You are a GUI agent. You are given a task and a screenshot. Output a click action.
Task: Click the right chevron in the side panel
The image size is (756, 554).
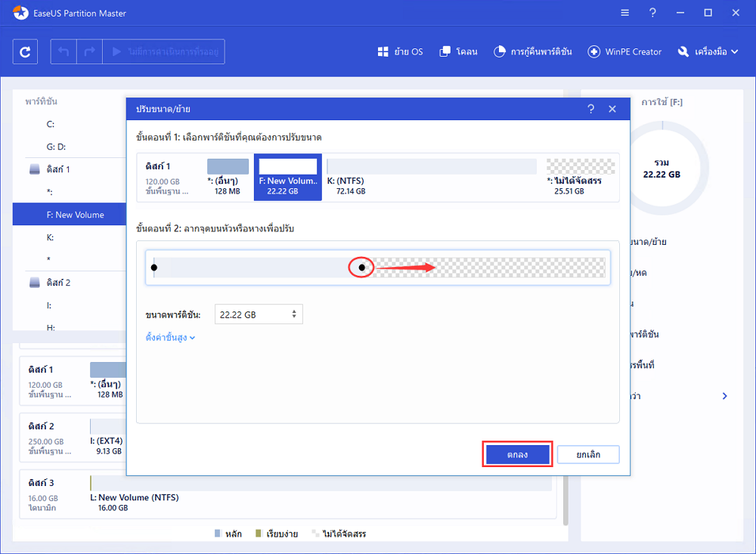click(x=725, y=396)
